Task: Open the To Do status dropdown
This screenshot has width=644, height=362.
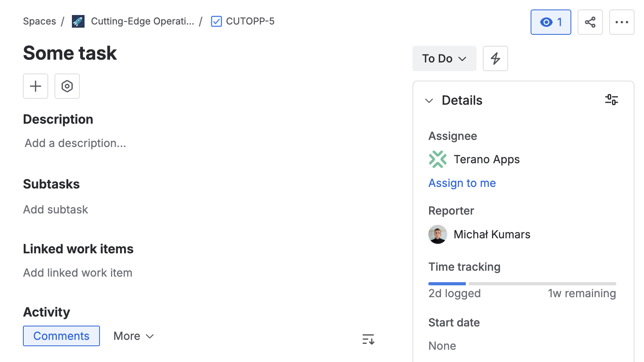Action: tap(444, 58)
